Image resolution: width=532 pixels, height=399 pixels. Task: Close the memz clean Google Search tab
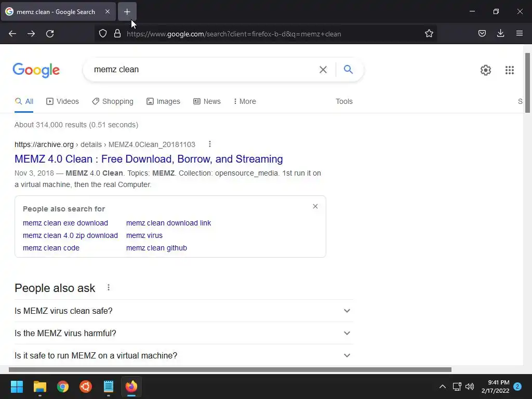[x=107, y=11]
